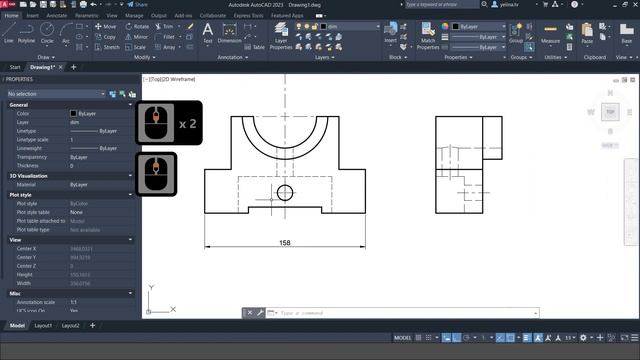
Task: Open the Insert block tool
Action: tap(391, 33)
